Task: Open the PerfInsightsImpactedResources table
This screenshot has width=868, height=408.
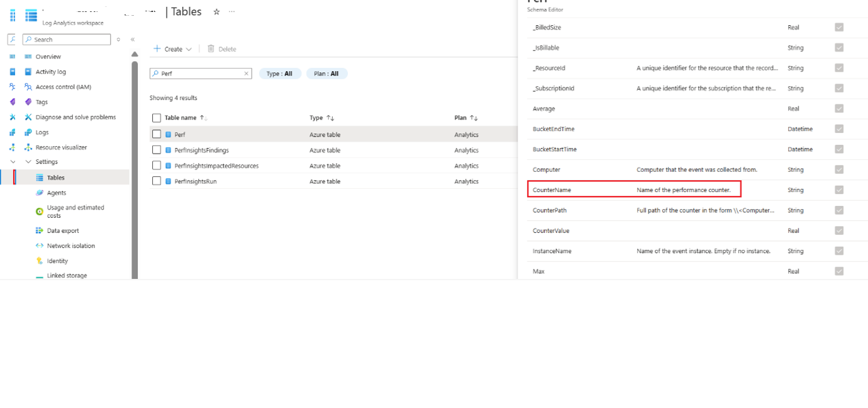Action: point(216,166)
